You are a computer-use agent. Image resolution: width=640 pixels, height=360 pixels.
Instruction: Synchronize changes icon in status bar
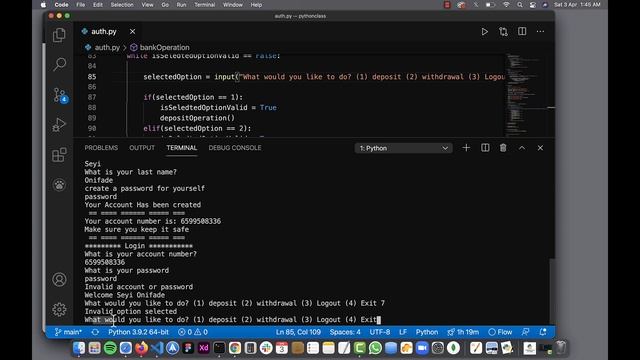click(x=95, y=332)
